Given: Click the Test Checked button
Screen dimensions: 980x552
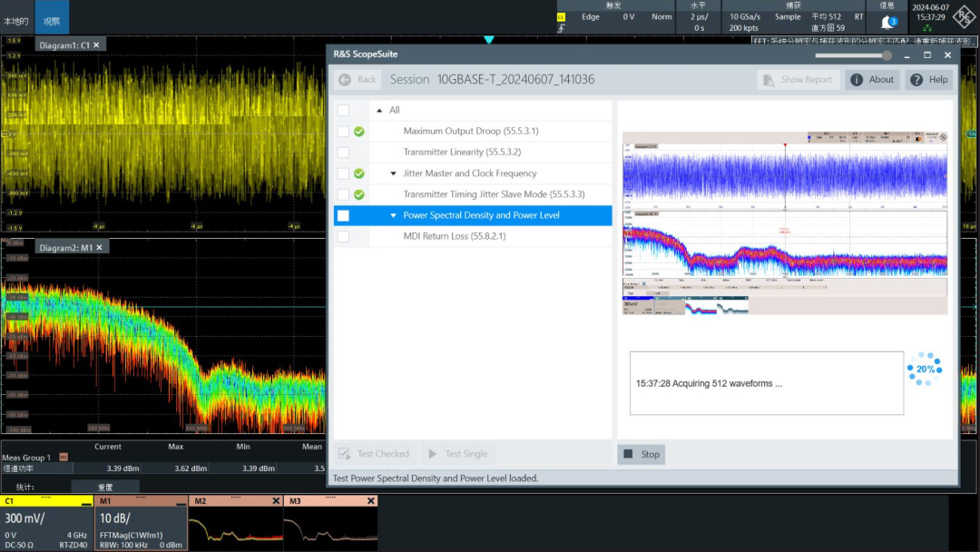Looking at the screenshot, I should pos(374,454).
